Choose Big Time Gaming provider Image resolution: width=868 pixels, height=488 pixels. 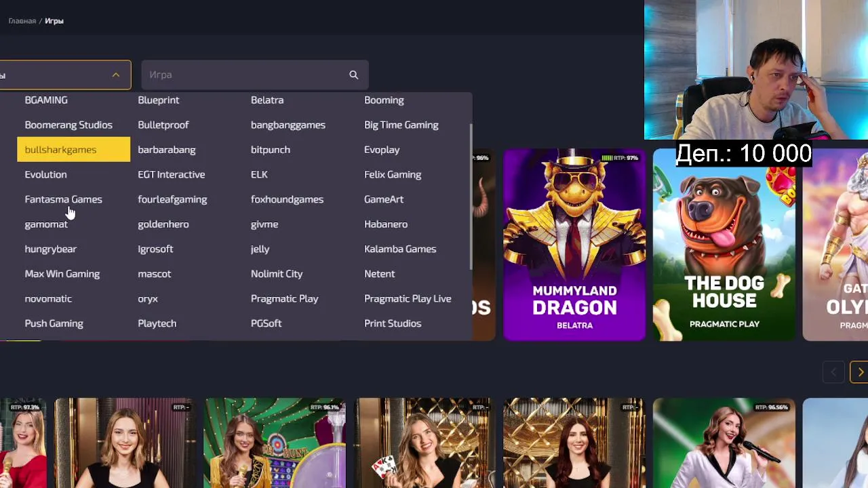(401, 125)
